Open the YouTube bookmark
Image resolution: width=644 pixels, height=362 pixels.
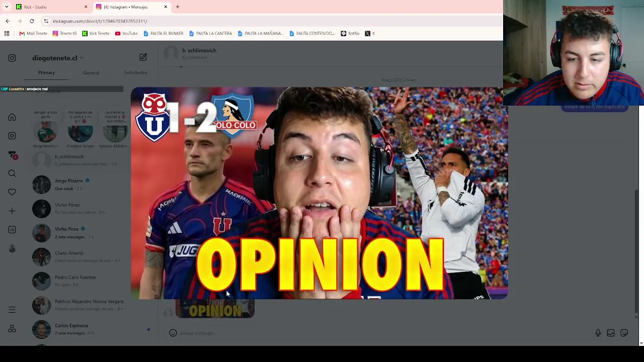(x=126, y=34)
